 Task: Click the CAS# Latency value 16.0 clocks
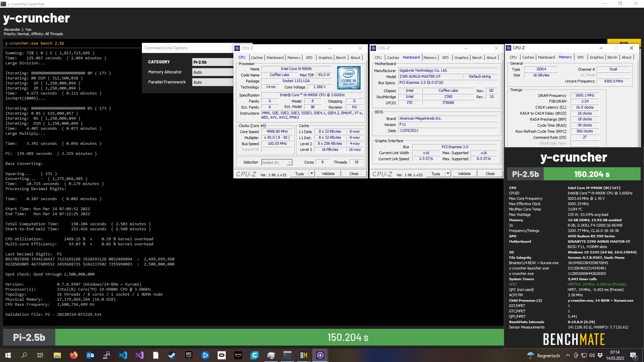pos(585,108)
